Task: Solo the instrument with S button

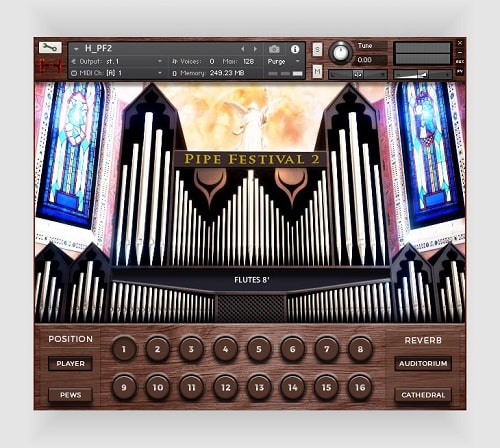Action: 317,50
